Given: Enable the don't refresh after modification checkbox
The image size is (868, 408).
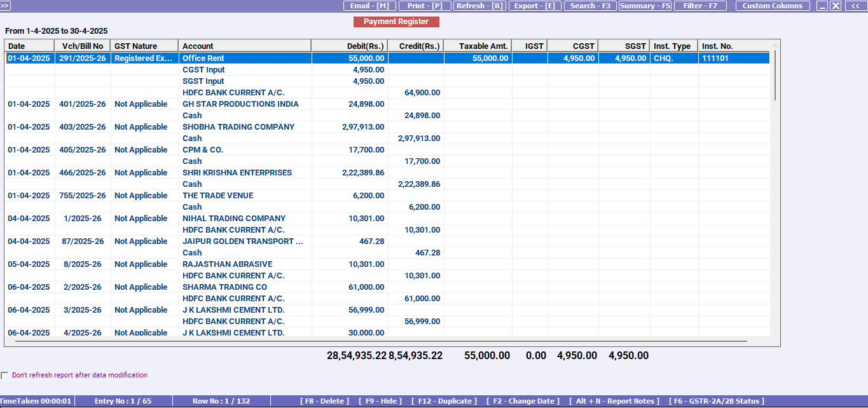Looking at the screenshot, I should tap(4, 375).
